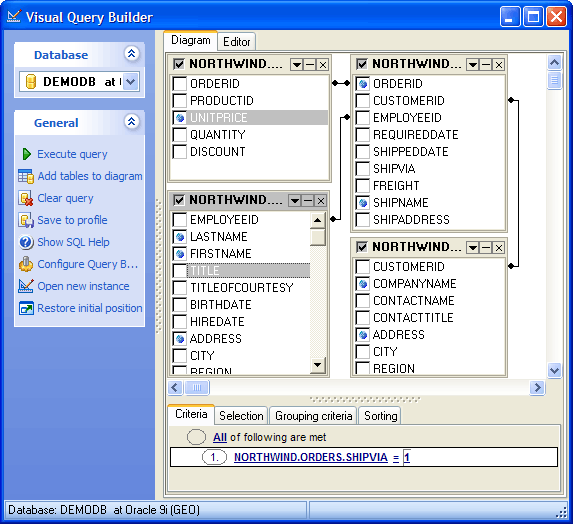Image resolution: width=573 pixels, height=524 pixels.
Task: Open dropdown menu of orders table header
Action: [x=473, y=65]
